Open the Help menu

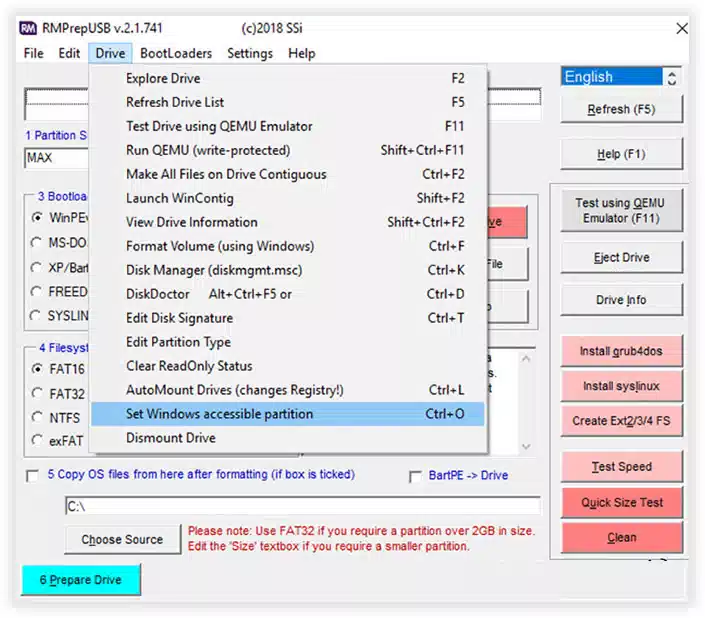(x=302, y=53)
